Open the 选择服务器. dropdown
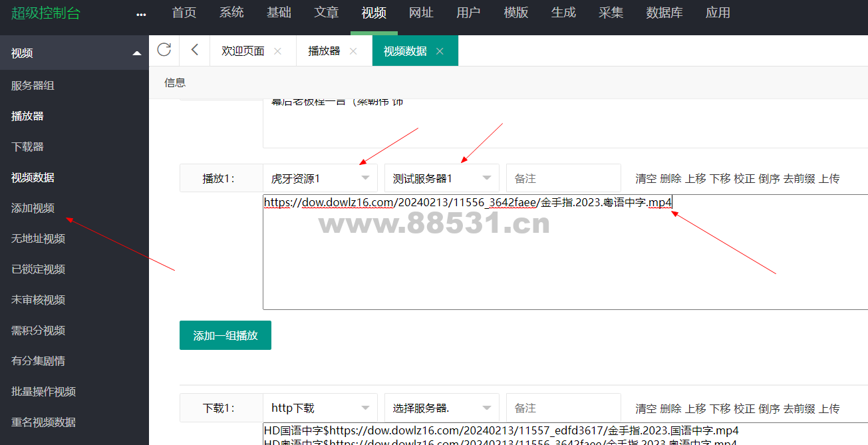The image size is (868, 445). coord(442,408)
